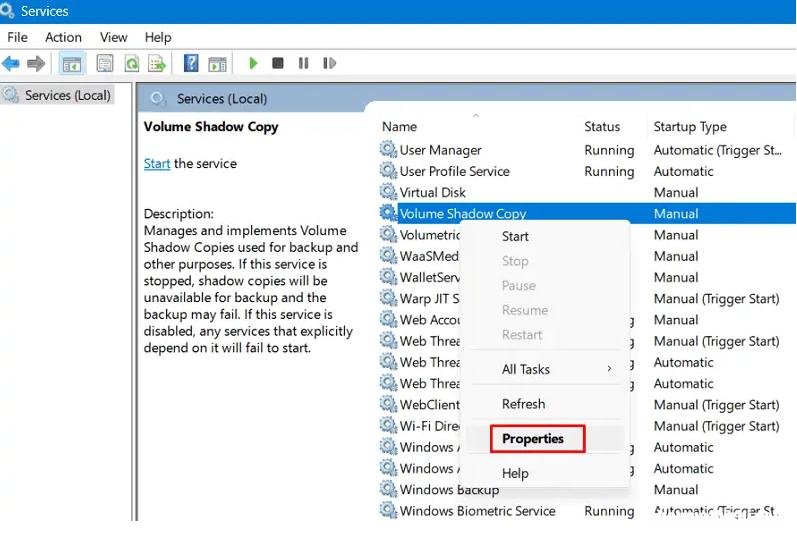Toggle Show/Hide Console Tree toolbar icon

point(72,64)
